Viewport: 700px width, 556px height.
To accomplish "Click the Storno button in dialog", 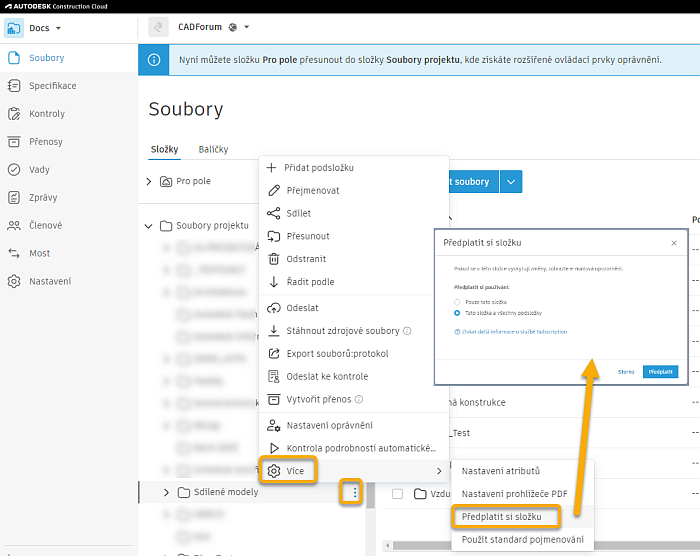I will point(625,371).
